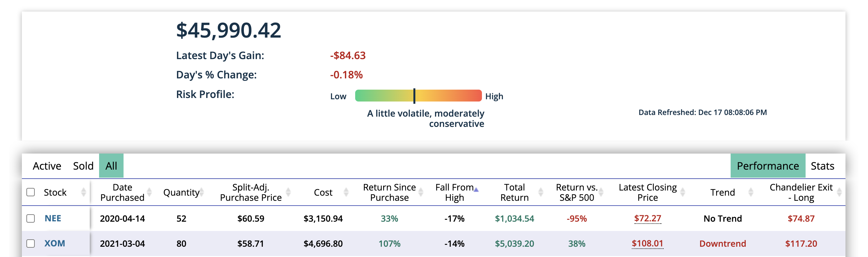
Task: Sort by Quantity using its arrow icon
Action: pyautogui.click(x=201, y=192)
